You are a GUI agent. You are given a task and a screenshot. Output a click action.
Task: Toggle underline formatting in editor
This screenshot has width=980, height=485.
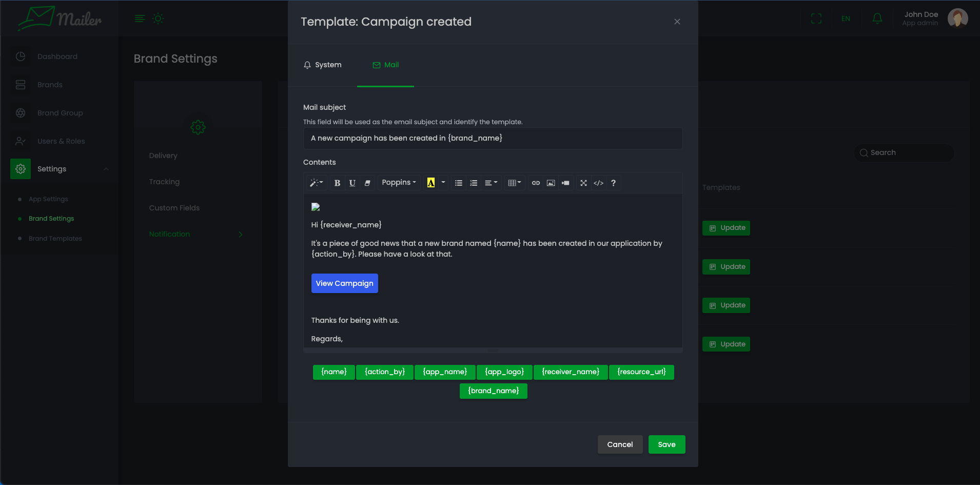click(x=352, y=183)
